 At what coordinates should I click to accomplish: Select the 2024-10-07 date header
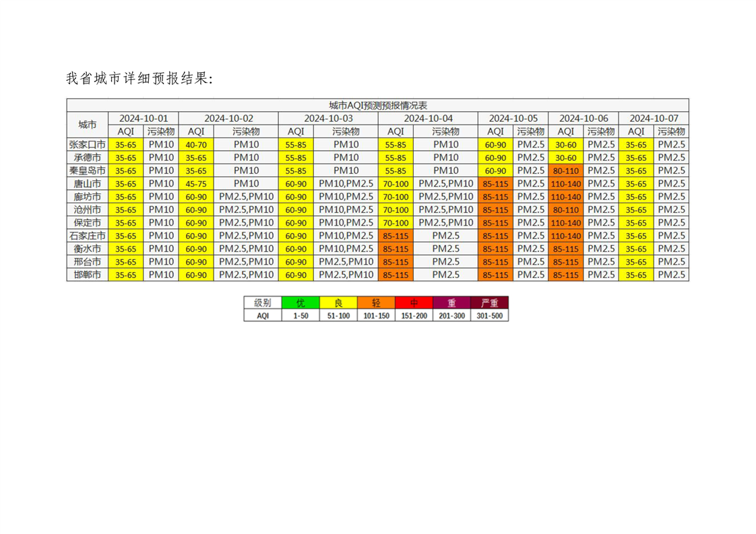click(x=654, y=118)
